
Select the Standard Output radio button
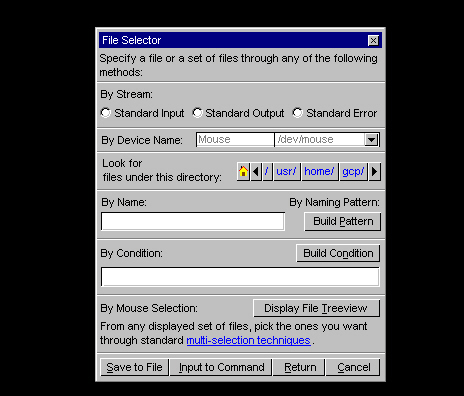pyautogui.click(x=197, y=113)
